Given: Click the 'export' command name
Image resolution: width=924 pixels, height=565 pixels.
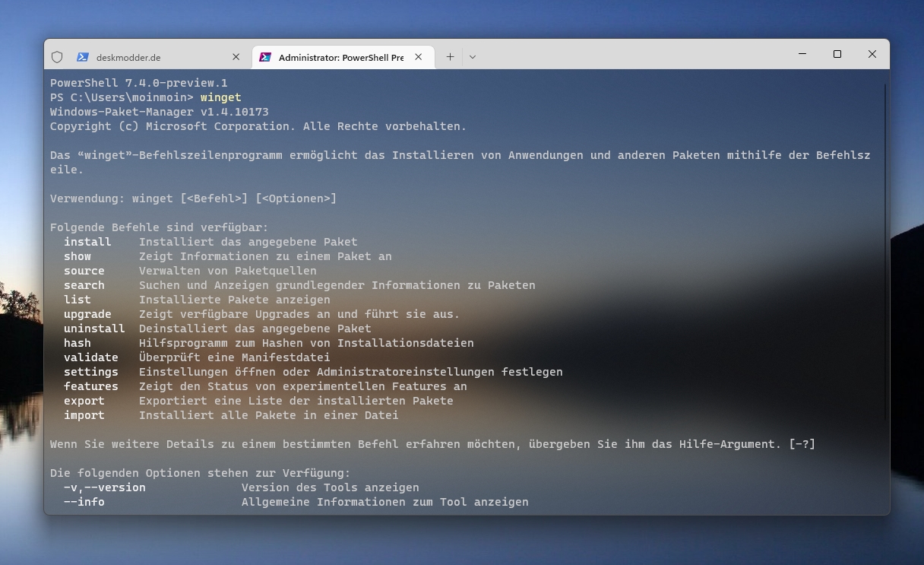Looking at the screenshot, I should (x=84, y=401).
